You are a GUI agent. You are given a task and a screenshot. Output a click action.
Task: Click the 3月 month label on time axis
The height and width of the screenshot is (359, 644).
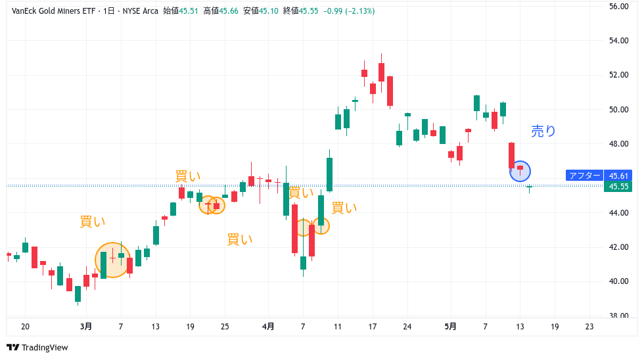click(86, 327)
